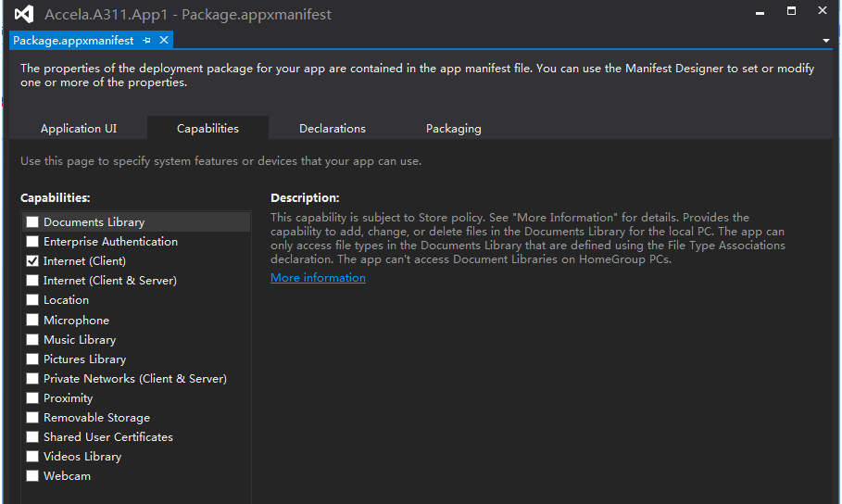Open the More information link
This screenshot has height=504, width=842.
pos(318,278)
